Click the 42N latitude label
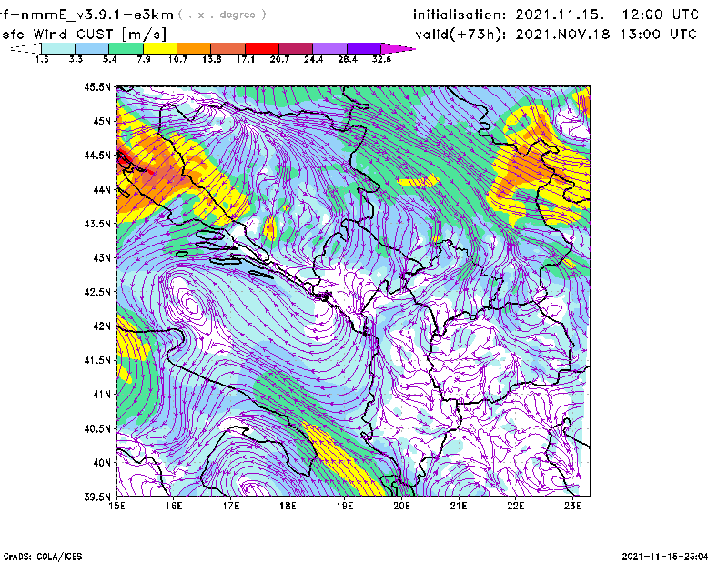Image resolution: width=728 pixels, height=562 pixels. click(x=102, y=326)
